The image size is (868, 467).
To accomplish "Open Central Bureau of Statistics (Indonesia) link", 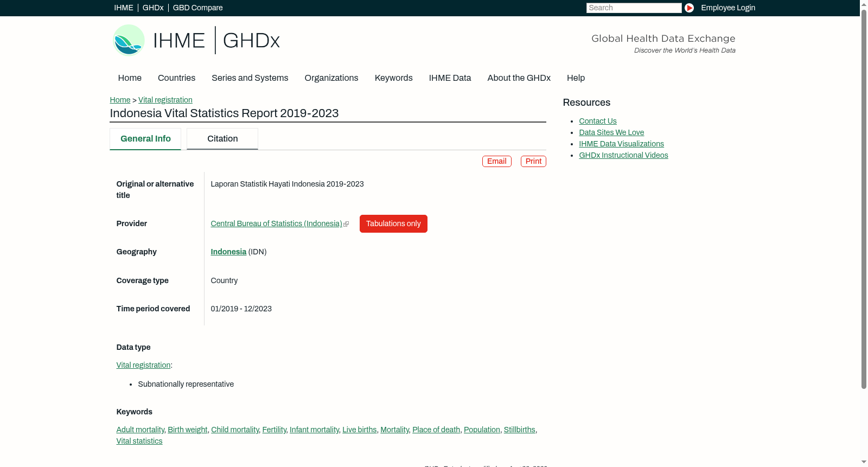I will tap(276, 223).
